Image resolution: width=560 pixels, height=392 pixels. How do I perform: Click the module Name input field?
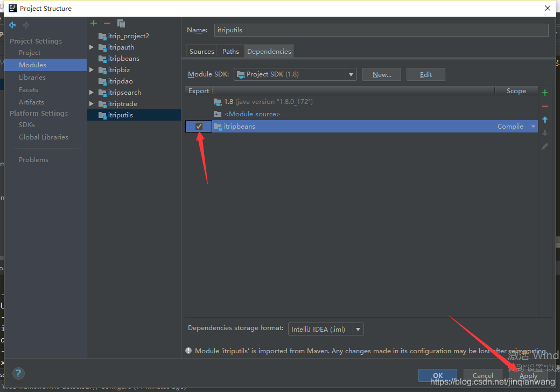point(381,30)
